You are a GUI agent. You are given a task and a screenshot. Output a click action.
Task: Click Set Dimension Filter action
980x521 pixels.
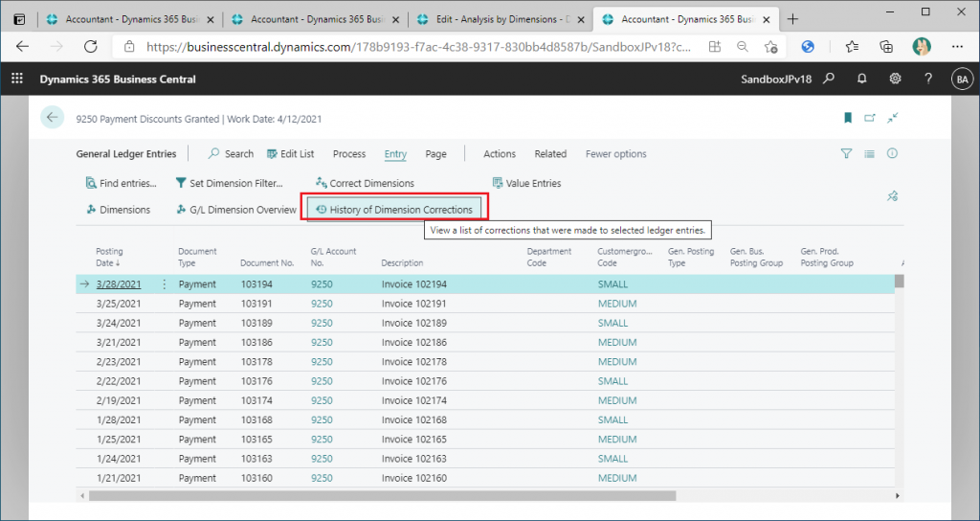230,183
